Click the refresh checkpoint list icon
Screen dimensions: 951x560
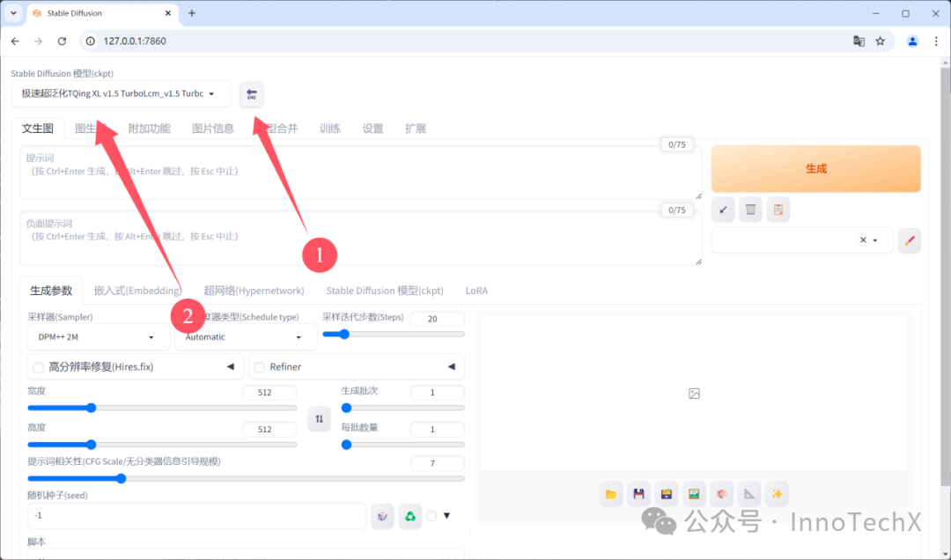[x=251, y=94]
